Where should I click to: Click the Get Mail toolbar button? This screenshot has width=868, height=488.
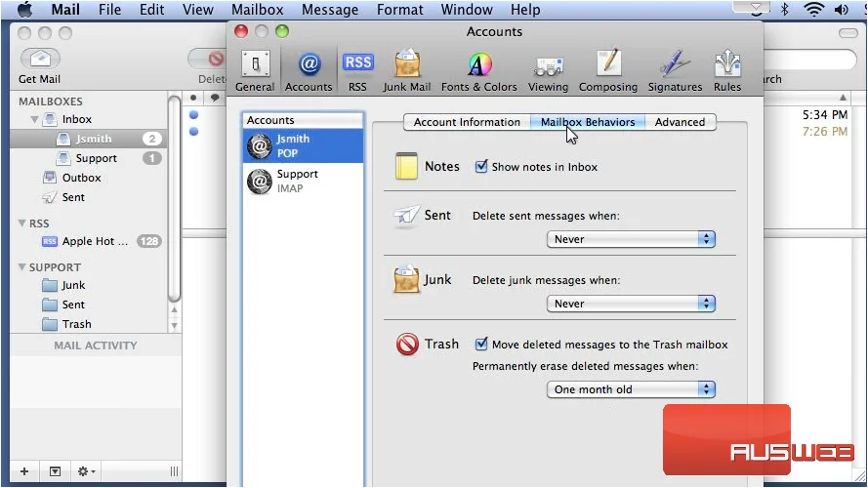(x=40, y=66)
